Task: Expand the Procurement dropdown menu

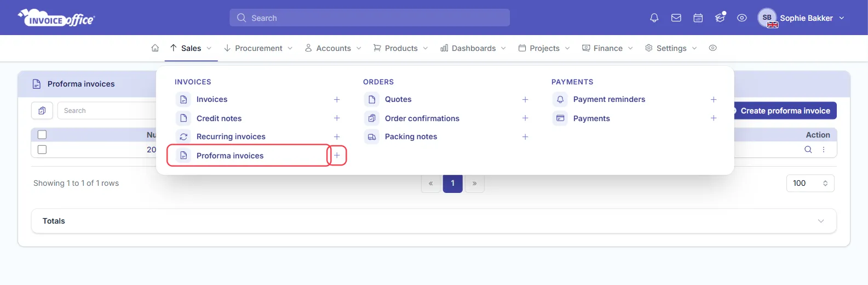Action: coord(258,48)
